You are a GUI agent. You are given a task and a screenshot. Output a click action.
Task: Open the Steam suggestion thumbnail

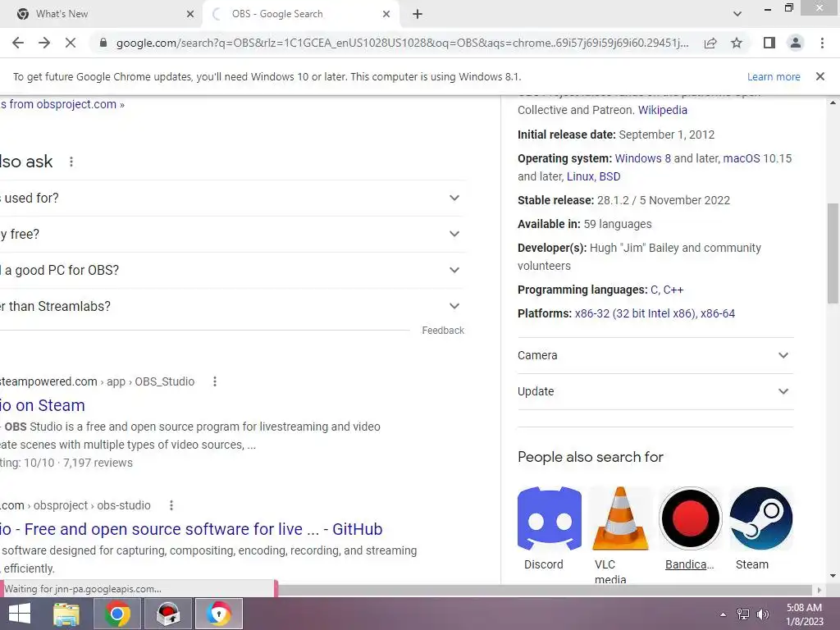[x=760, y=518]
